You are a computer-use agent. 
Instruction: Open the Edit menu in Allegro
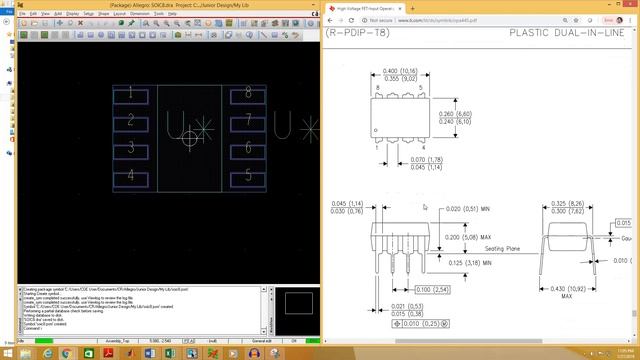pyautogui.click(x=33, y=14)
